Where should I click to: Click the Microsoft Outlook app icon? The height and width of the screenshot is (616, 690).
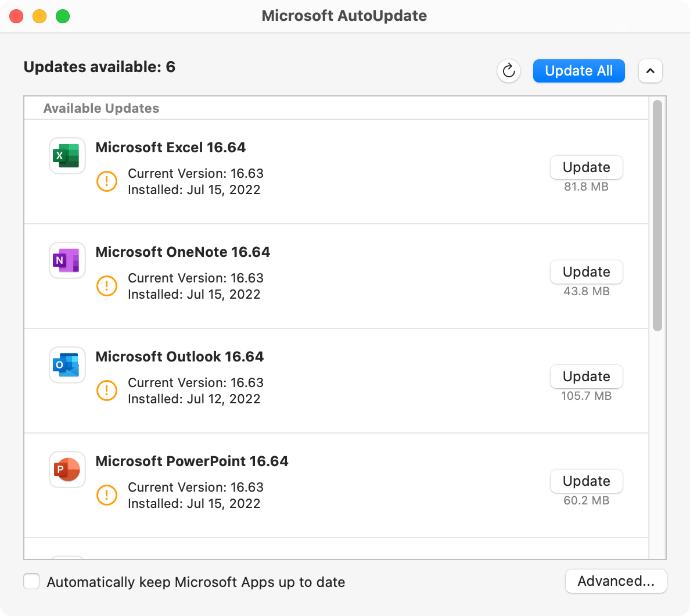(67, 365)
